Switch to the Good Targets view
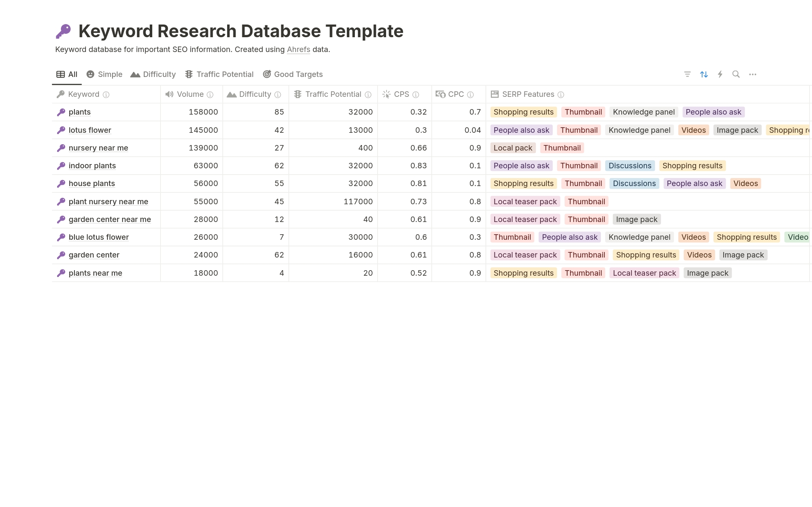812x507 pixels. tap(293, 74)
